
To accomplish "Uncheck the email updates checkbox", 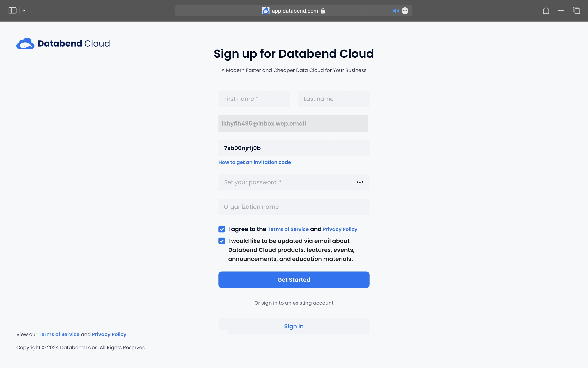I will (x=222, y=241).
